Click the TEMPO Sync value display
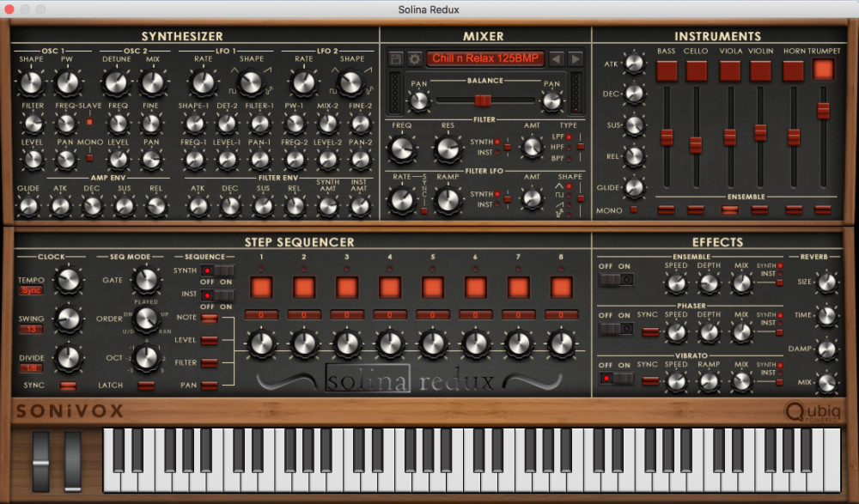The height and width of the screenshot is (504, 859). 31,290
